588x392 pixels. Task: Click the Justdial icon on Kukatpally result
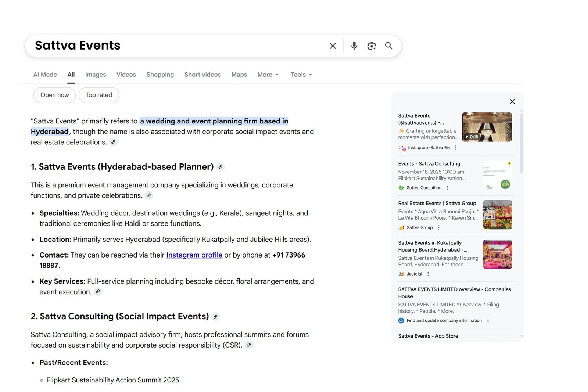click(x=401, y=274)
